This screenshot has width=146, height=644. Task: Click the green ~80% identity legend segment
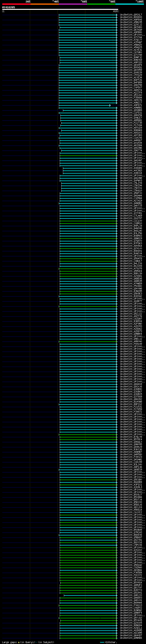point(101,4)
